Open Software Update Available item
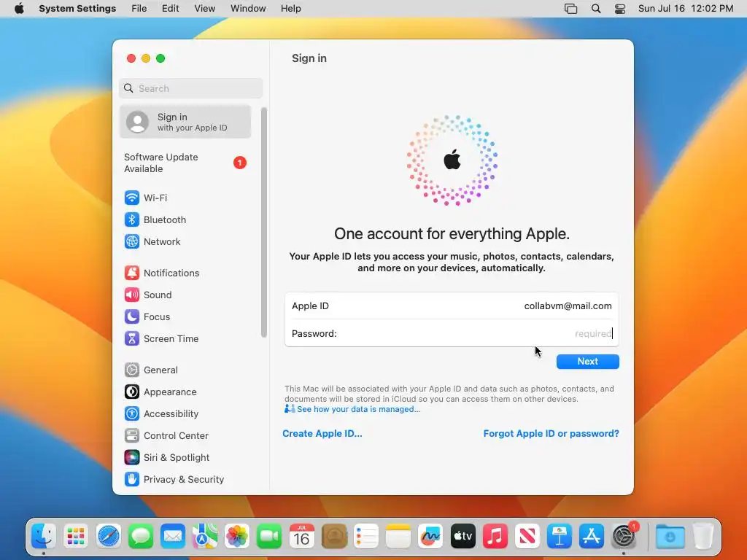This screenshot has height=560, width=747. pyautogui.click(x=185, y=163)
